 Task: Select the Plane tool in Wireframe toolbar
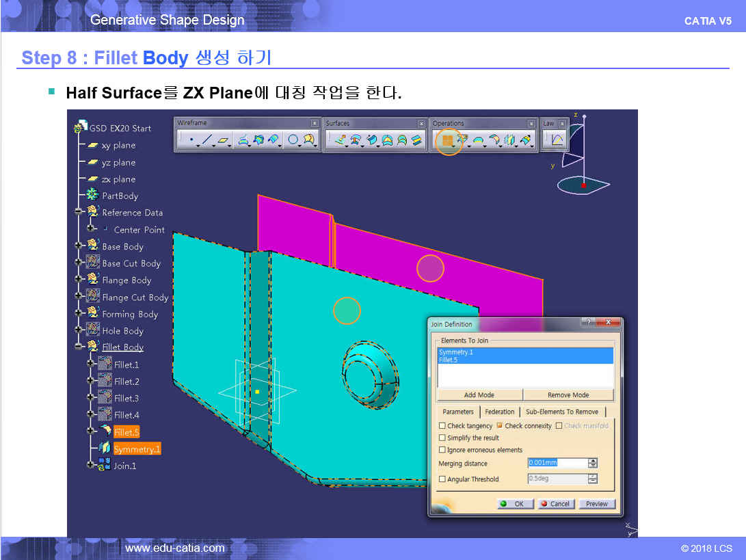222,141
